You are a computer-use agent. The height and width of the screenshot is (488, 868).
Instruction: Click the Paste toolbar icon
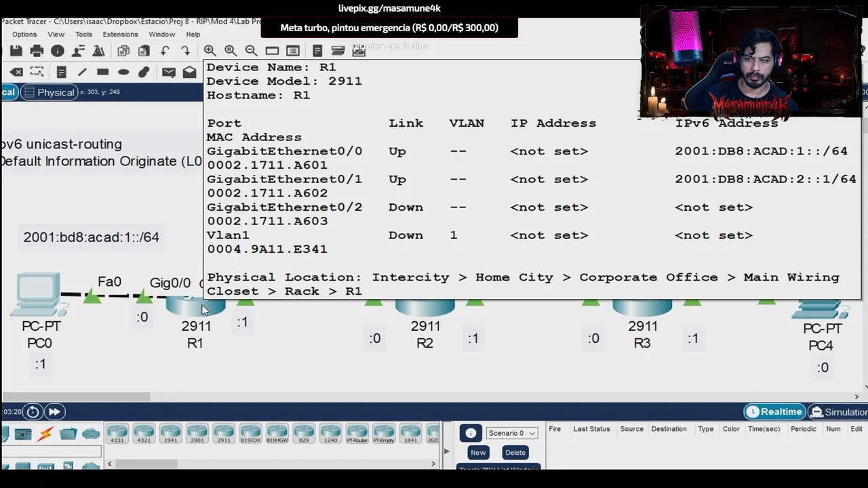click(x=144, y=51)
